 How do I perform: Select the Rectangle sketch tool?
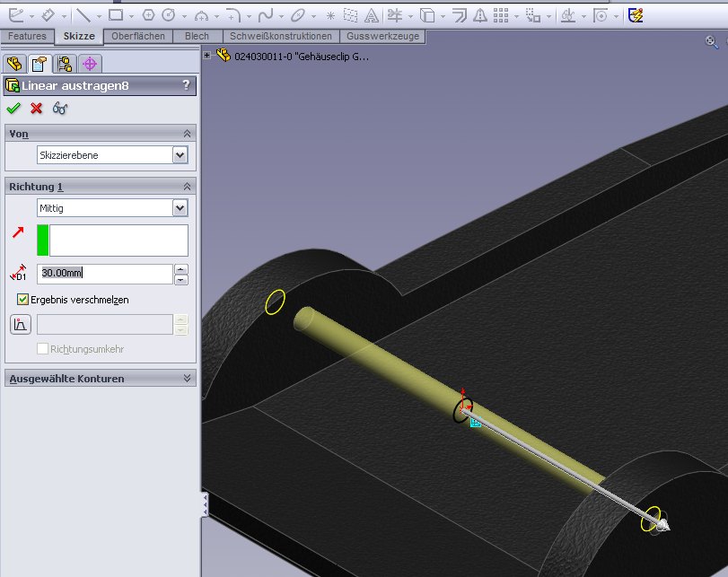pos(116,15)
